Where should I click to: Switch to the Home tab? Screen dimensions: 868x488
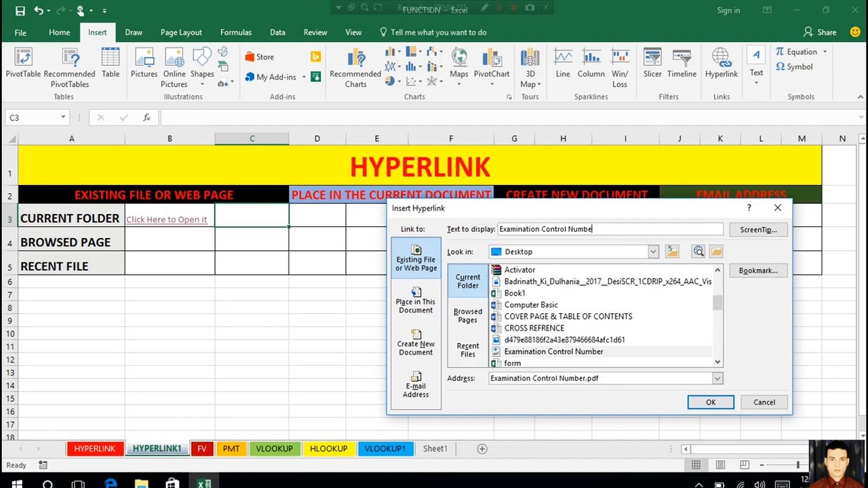pos(59,33)
